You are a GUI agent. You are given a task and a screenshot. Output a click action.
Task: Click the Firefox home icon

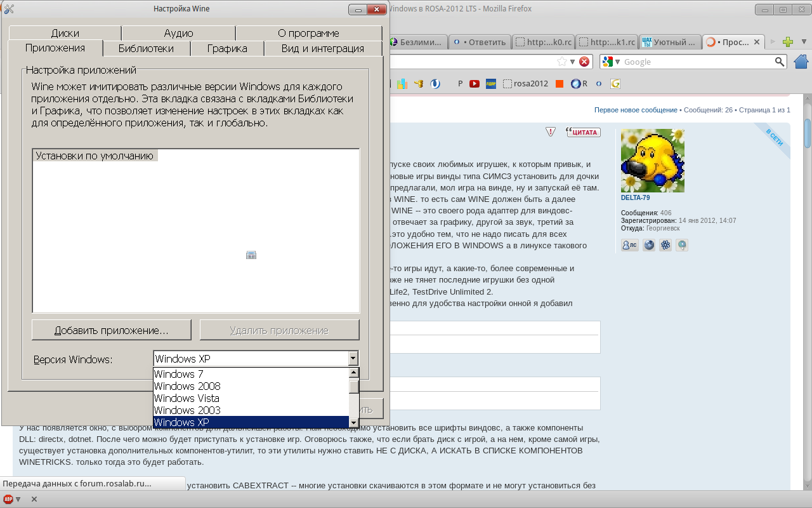pos(802,62)
